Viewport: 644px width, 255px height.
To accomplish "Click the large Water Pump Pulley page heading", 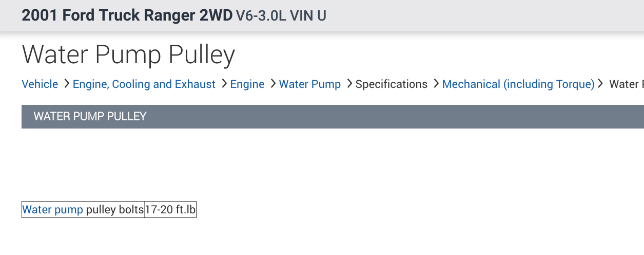I will pos(128,54).
